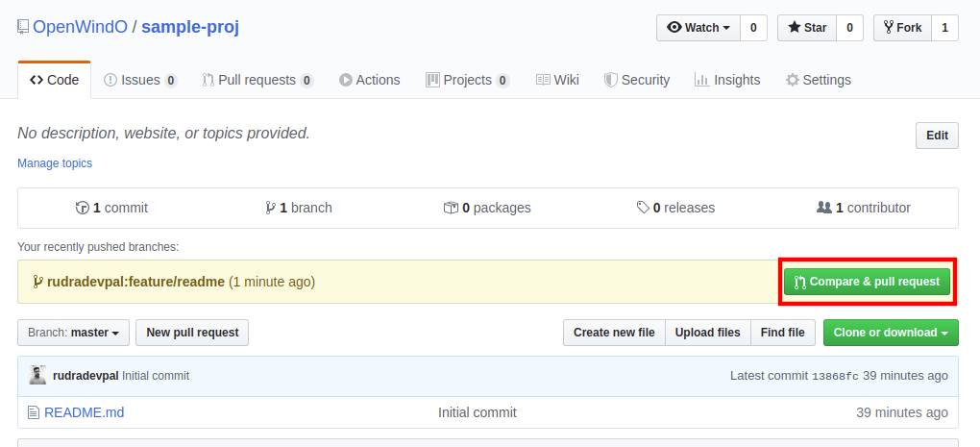Click rudradevpal's avatar thumbnail

click(37, 375)
